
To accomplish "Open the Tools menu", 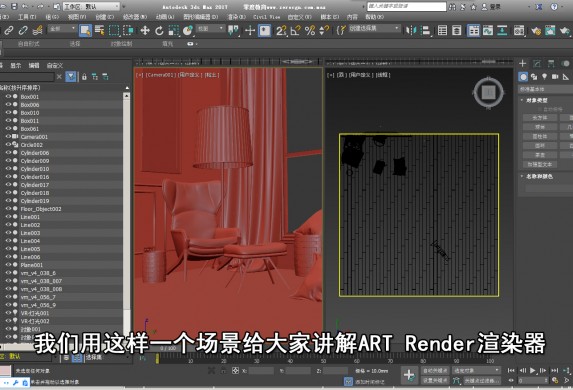I will click(27, 17).
